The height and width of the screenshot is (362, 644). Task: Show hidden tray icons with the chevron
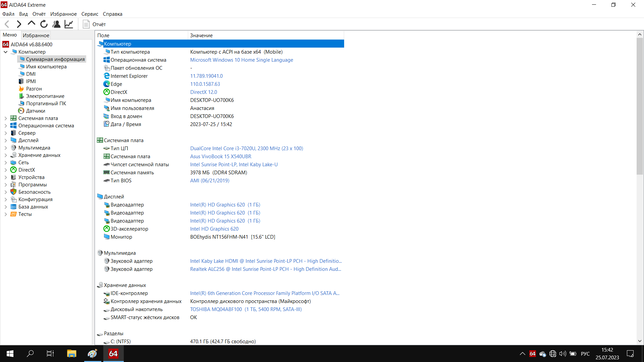point(523,354)
